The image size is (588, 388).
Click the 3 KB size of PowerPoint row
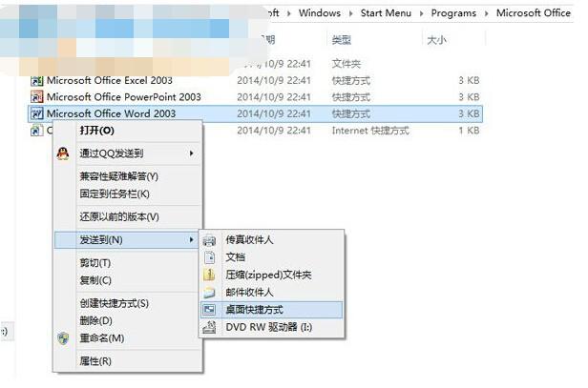point(469,97)
